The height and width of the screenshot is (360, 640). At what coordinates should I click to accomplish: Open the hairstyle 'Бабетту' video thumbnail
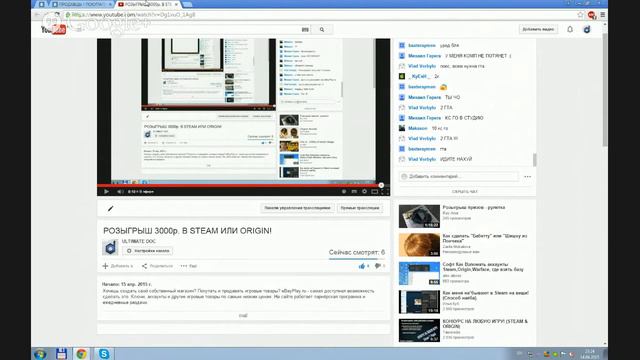pyautogui.click(x=419, y=245)
